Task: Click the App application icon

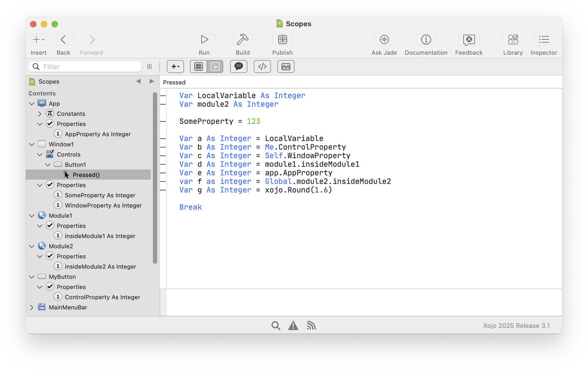Action: [42, 103]
